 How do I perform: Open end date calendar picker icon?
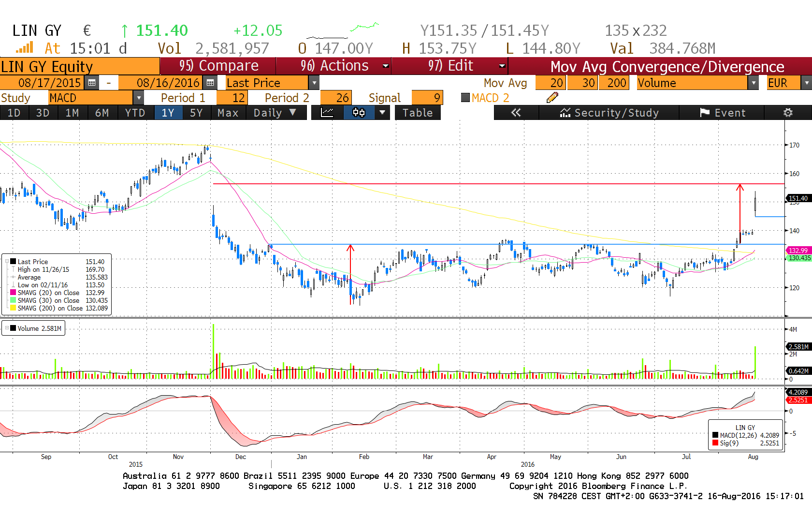coord(210,83)
